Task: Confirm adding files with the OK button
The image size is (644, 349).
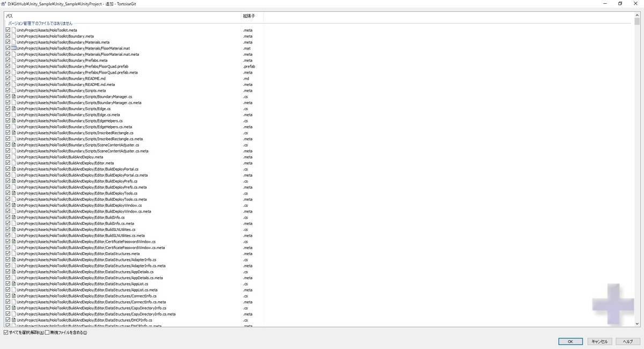Action: click(570, 341)
